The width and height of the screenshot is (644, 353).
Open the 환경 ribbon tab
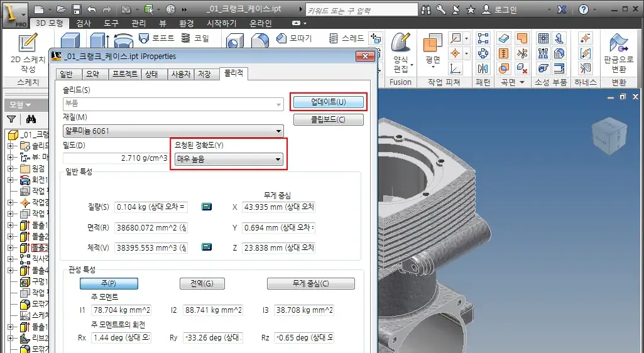click(x=187, y=23)
